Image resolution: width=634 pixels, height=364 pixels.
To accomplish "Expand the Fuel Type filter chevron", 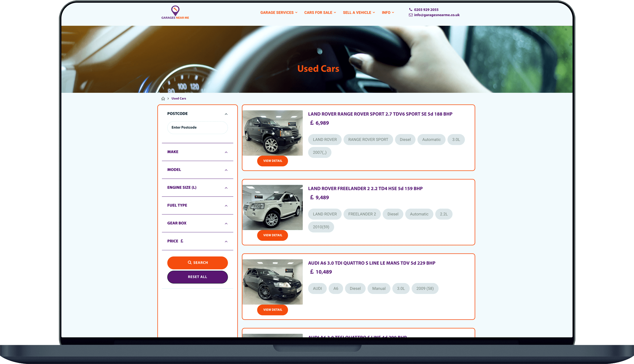I will [226, 206].
